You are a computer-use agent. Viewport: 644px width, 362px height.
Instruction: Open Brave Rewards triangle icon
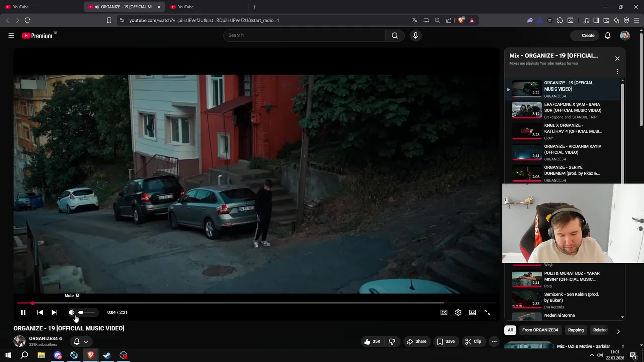point(472,20)
